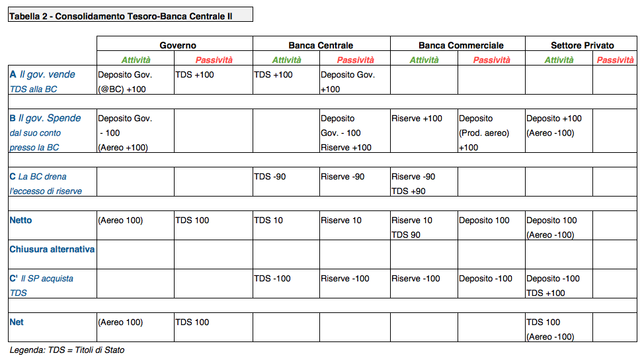
Task: Select row label 'C La BC drena'
Action: (38, 177)
